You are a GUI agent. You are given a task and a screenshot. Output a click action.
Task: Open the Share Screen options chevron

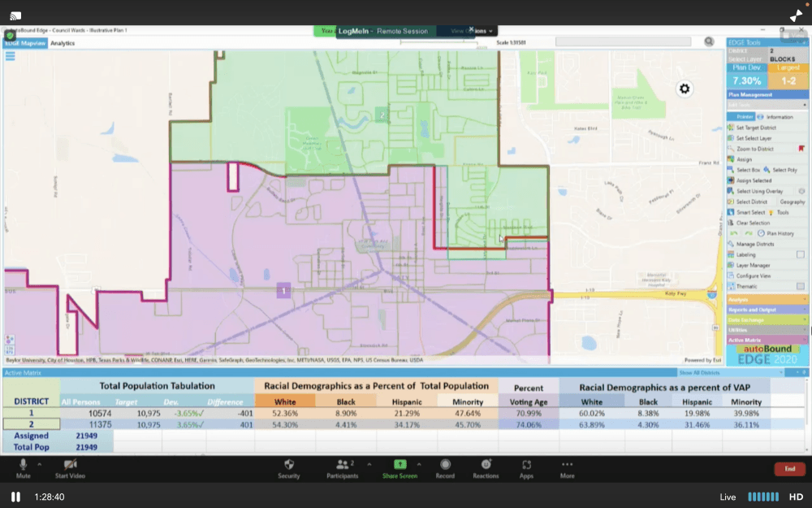tap(419, 464)
